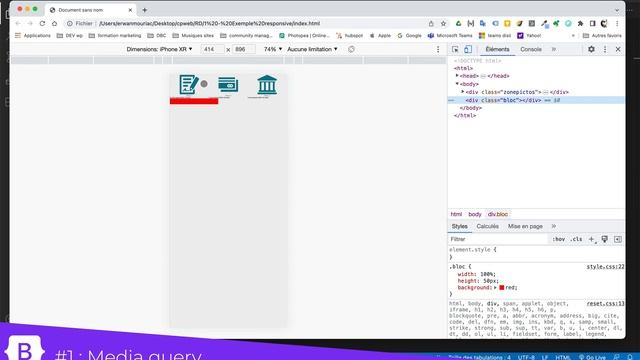
Task: Collapse the body element node
Action: coord(457,84)
